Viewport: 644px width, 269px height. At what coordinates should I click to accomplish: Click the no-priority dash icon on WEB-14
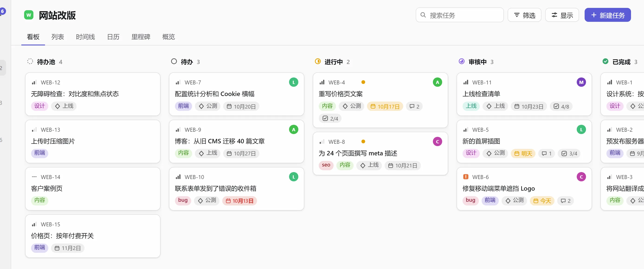click(34, 177)
